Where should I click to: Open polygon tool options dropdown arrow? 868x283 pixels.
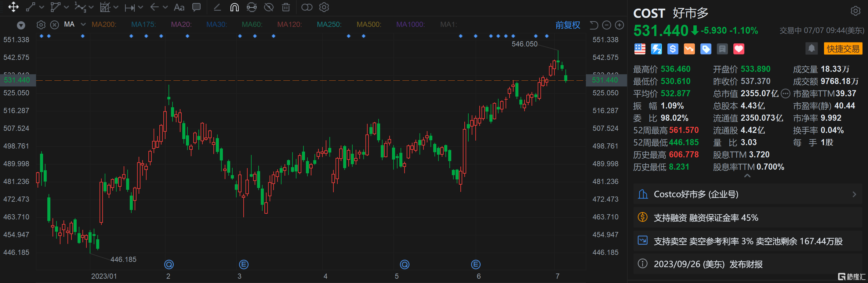[x=66, y=7]
